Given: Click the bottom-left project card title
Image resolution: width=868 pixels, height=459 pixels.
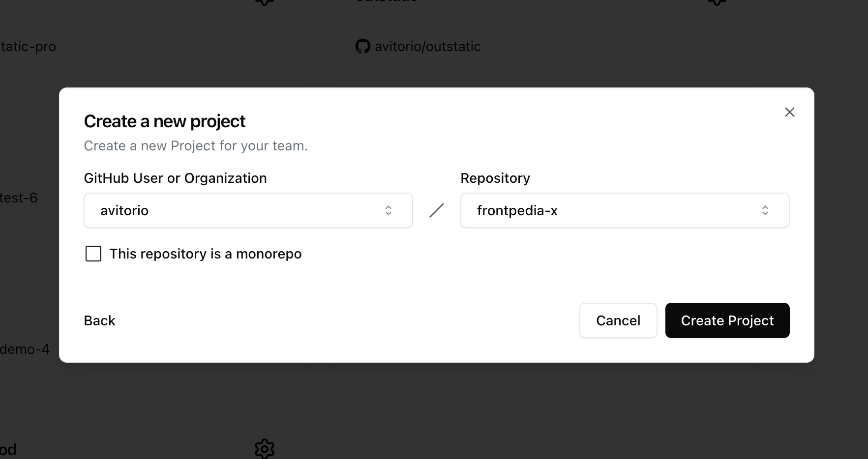Looking at the screenshot, I should pyautogui.click(x=8, y=449).
